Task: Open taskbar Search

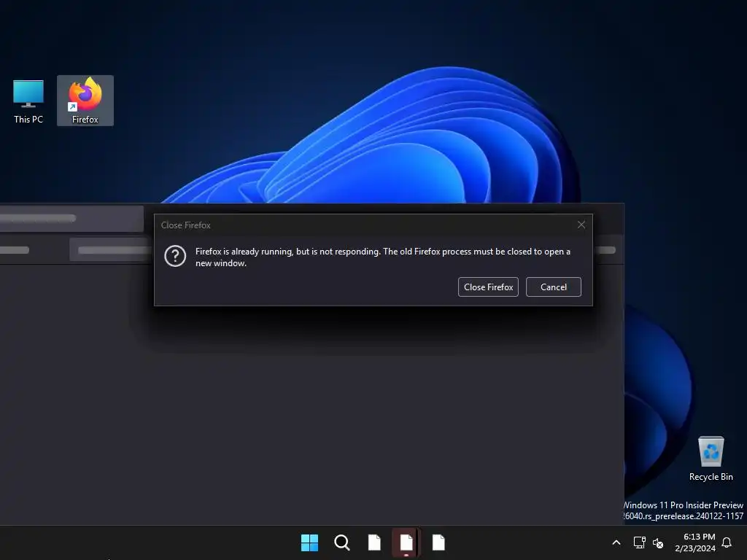Action: (x=342, y=542)
